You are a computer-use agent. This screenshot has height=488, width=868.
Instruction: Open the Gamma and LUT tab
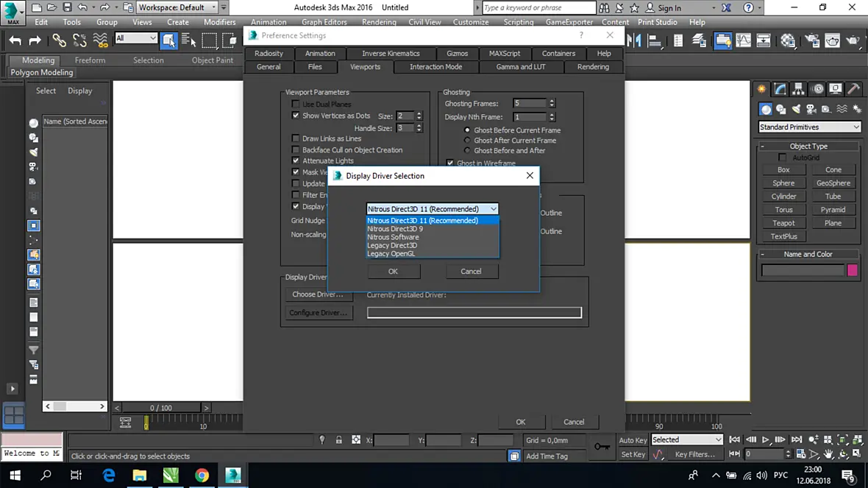pos(521,66)
